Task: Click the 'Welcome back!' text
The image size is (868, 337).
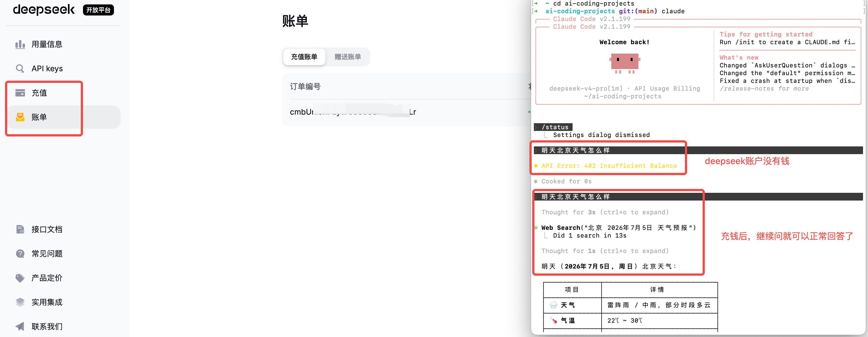Action: (624, 42)
